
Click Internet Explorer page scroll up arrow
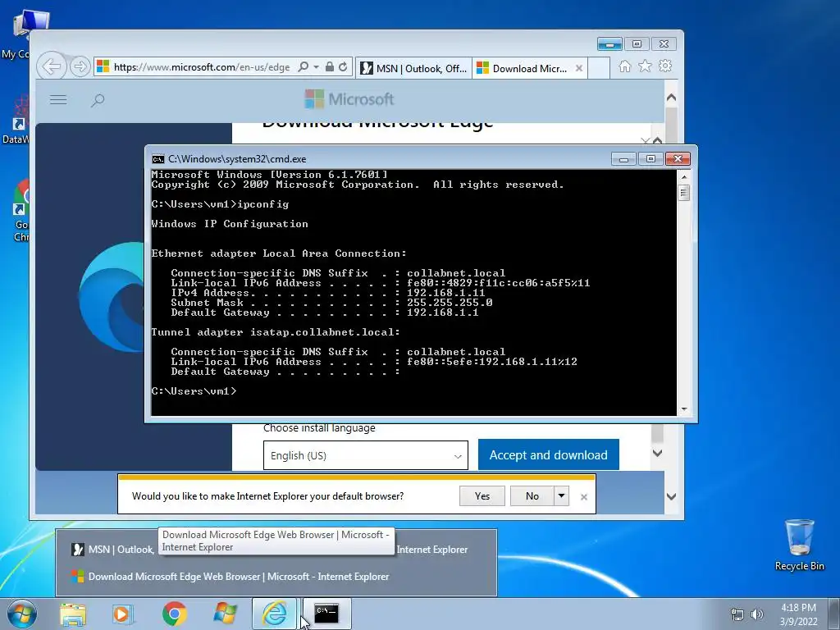671,98
